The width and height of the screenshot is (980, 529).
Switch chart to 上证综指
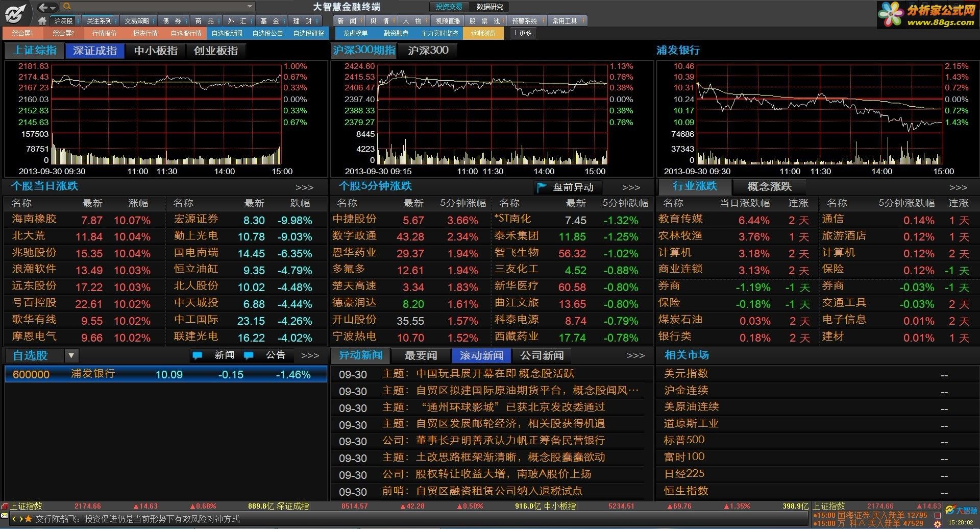coord(35,51)
